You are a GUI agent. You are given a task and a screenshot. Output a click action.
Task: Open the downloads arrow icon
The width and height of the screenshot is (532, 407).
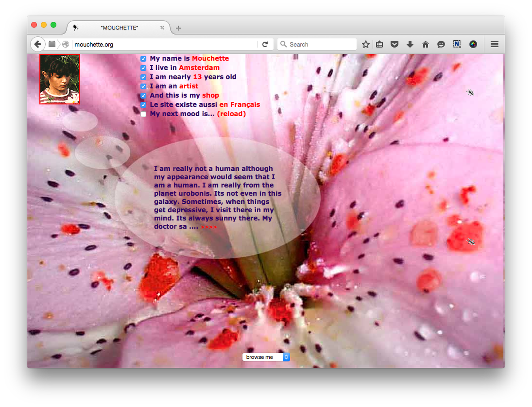pyautogui.click(x=410, y=44)
